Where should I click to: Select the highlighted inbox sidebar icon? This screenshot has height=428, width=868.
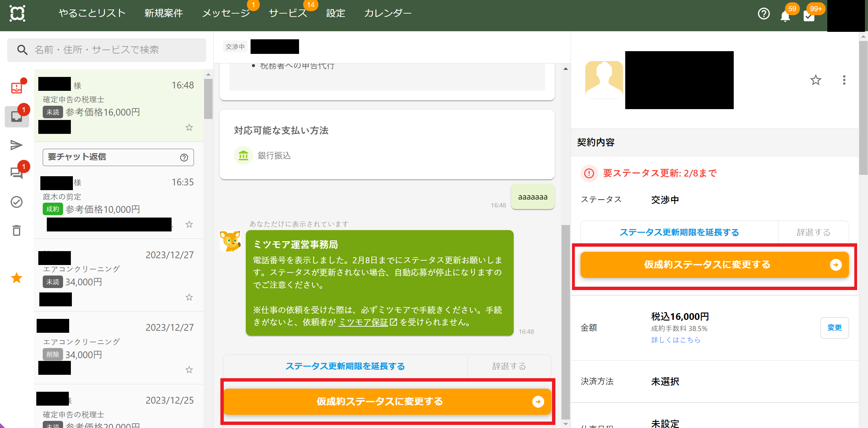point(17,117)
